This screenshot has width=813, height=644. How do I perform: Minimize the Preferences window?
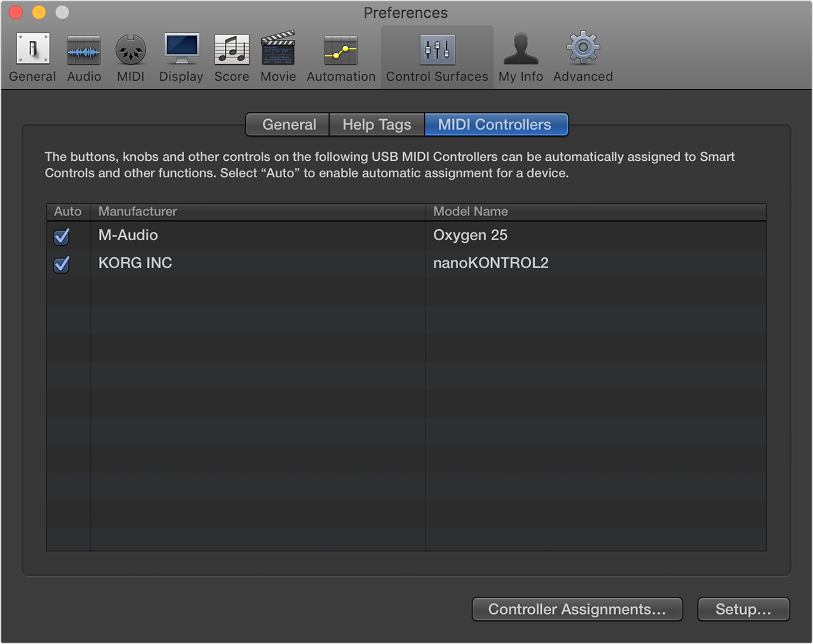click(39, 12)
